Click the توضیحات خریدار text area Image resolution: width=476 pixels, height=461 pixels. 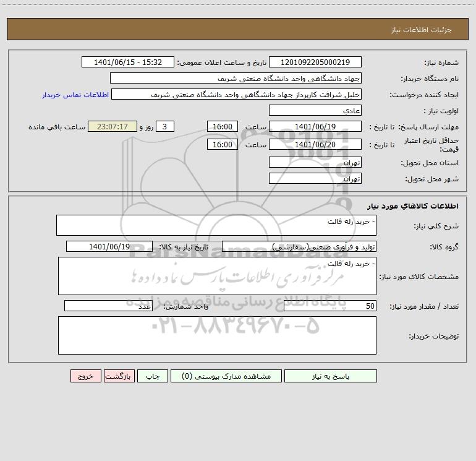point(217,335)
